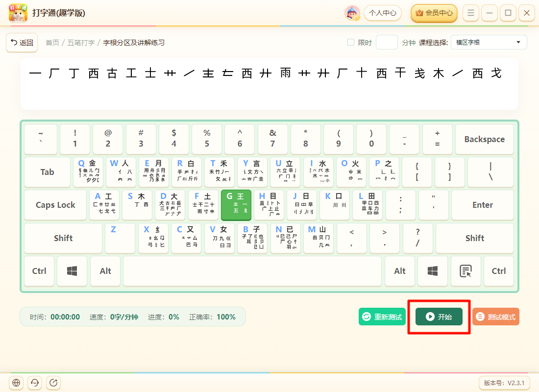Click the 时间 00:00:00 timer readout
The height and width of the screenshot is (392, 539).
click(55, 317)
